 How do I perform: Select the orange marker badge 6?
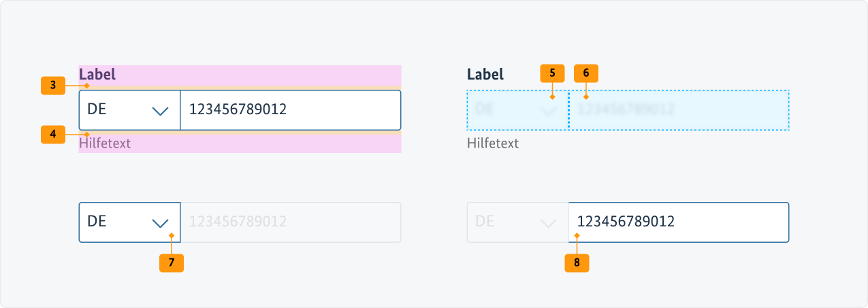pyautogui.click(x=585, y=73)
